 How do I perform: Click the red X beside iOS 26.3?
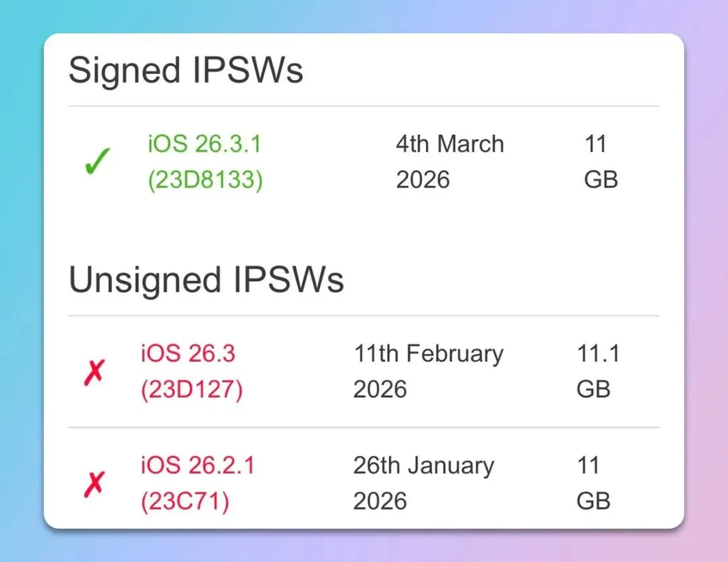tap(94, 373)
